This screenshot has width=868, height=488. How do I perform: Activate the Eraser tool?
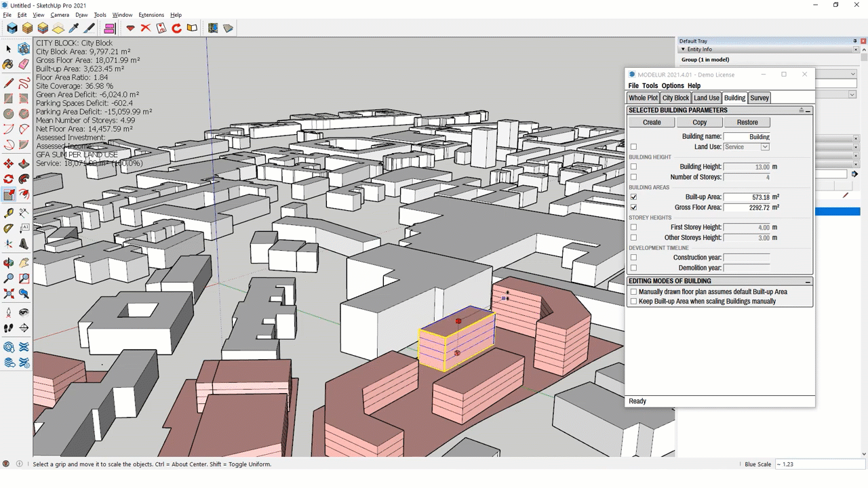[x=24, y=65]
